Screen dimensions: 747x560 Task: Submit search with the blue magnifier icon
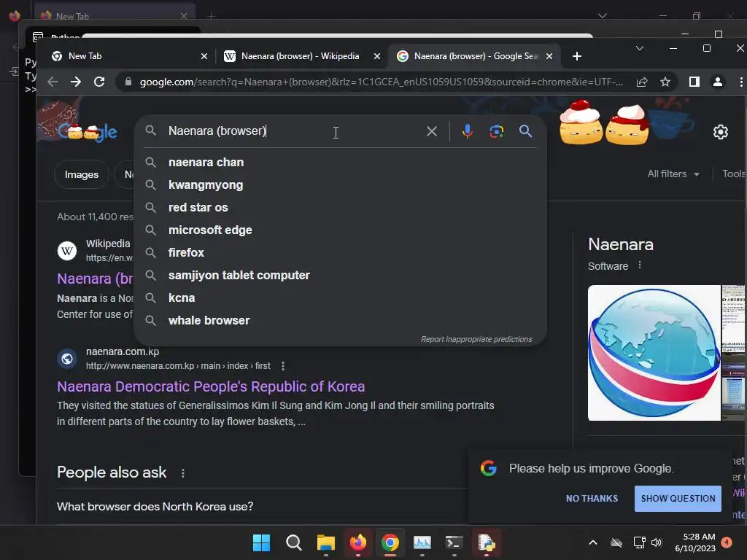tap(525, 131)
